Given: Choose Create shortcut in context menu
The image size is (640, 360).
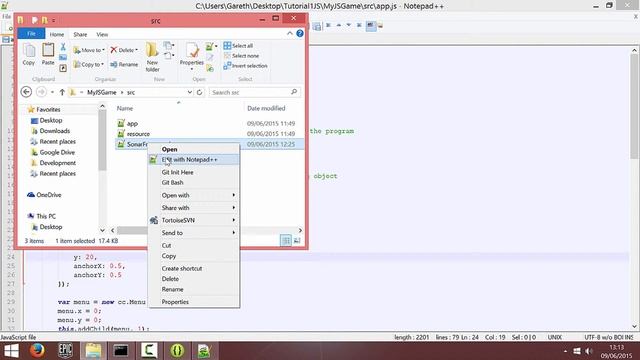Looking at the screenshot, I should (193, 269).
